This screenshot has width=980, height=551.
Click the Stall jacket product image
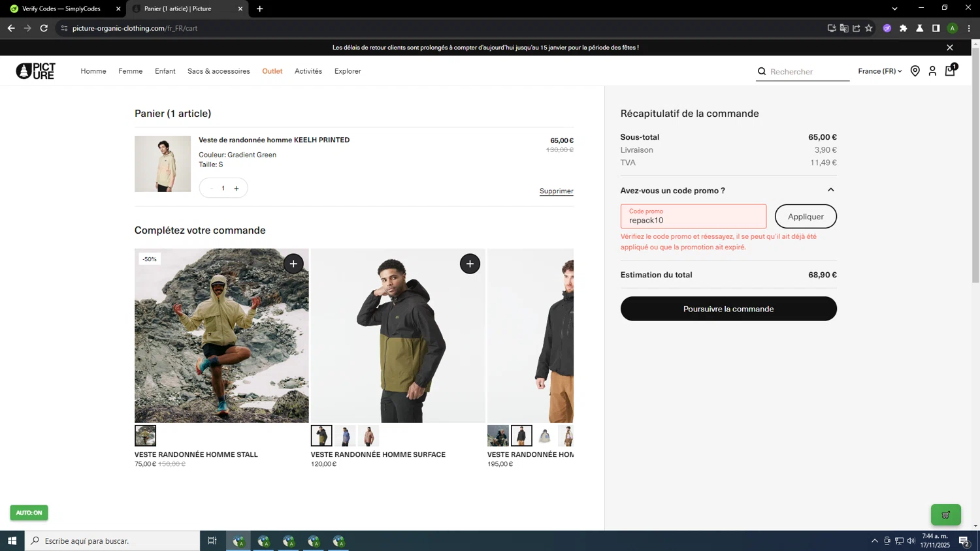221,336
